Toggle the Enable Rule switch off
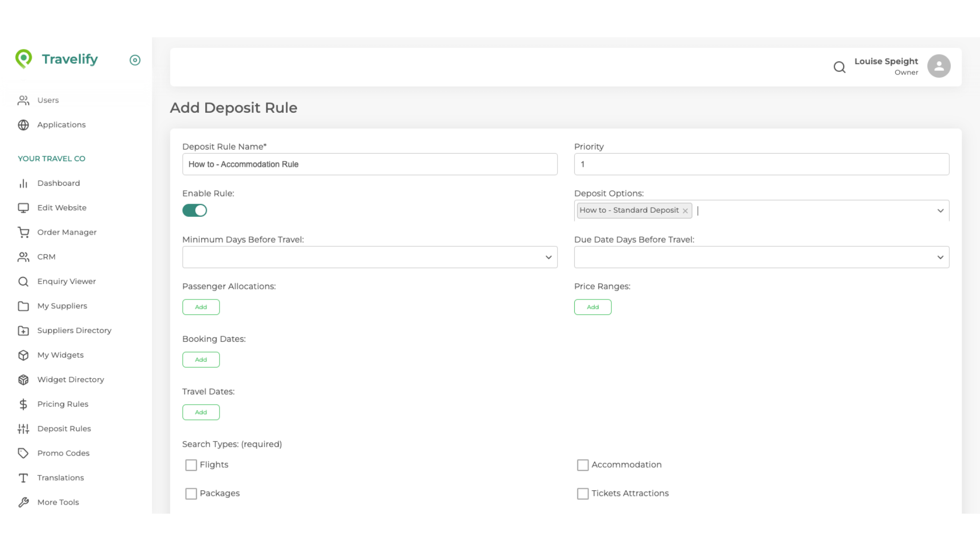Screen dimensions: 980x551 (x=194, y=210)
